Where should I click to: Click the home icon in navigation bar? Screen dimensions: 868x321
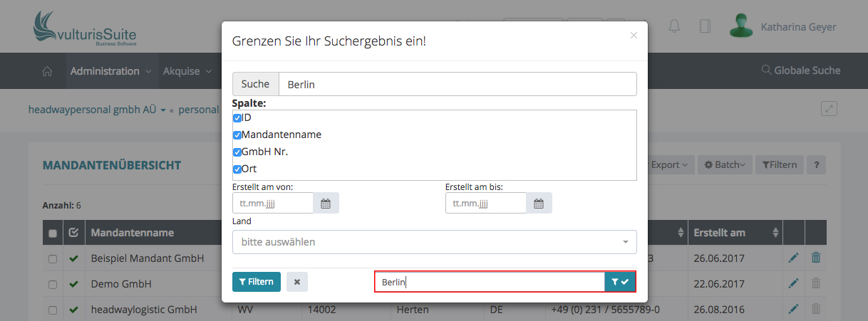[x=48, y=71]
